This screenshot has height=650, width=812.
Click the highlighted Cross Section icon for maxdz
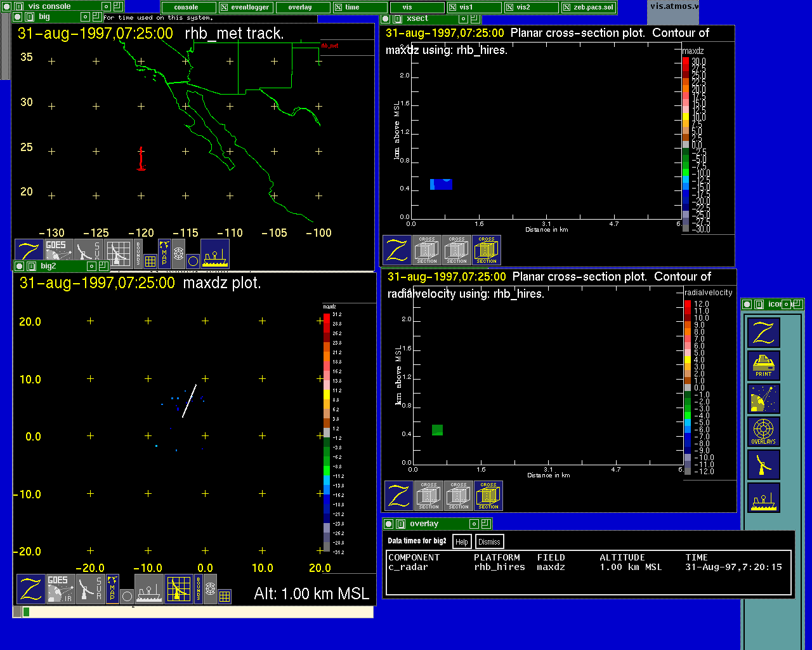487,250
